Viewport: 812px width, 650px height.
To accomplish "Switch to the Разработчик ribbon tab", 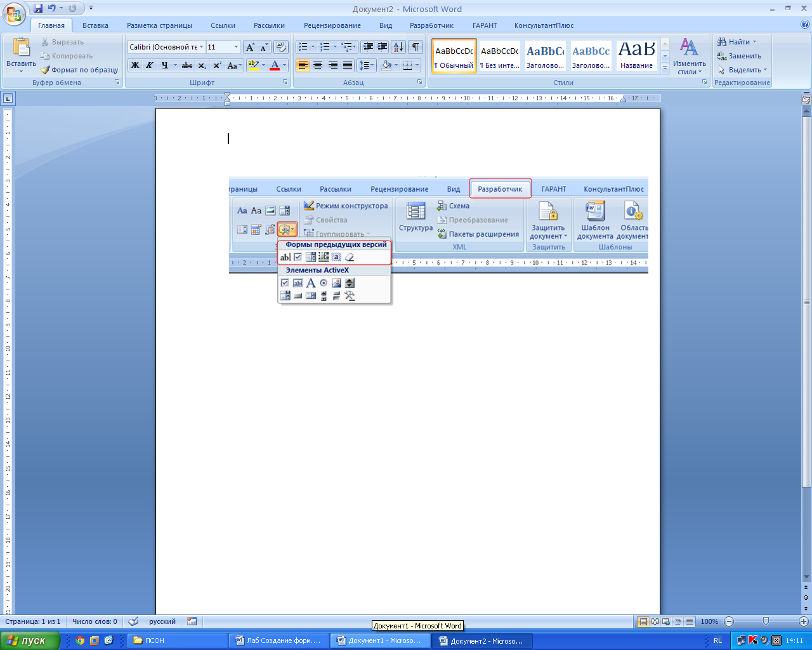I will coord(431,25).
